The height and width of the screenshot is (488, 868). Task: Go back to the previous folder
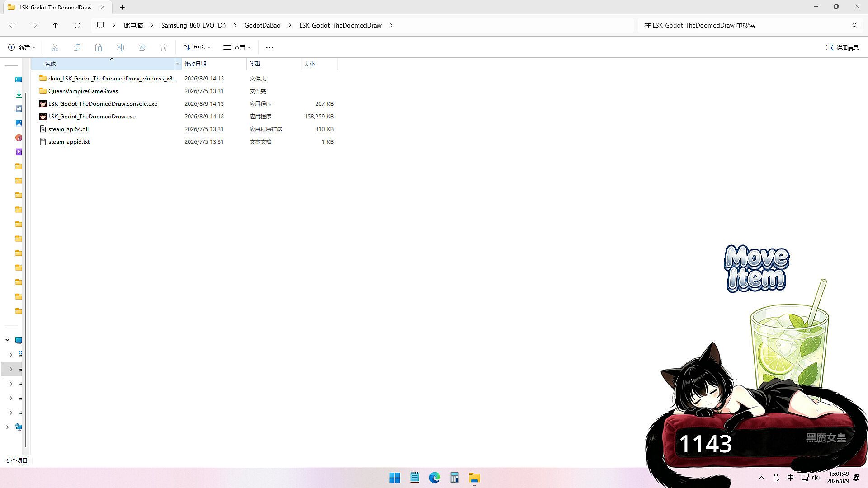(12, 25)
